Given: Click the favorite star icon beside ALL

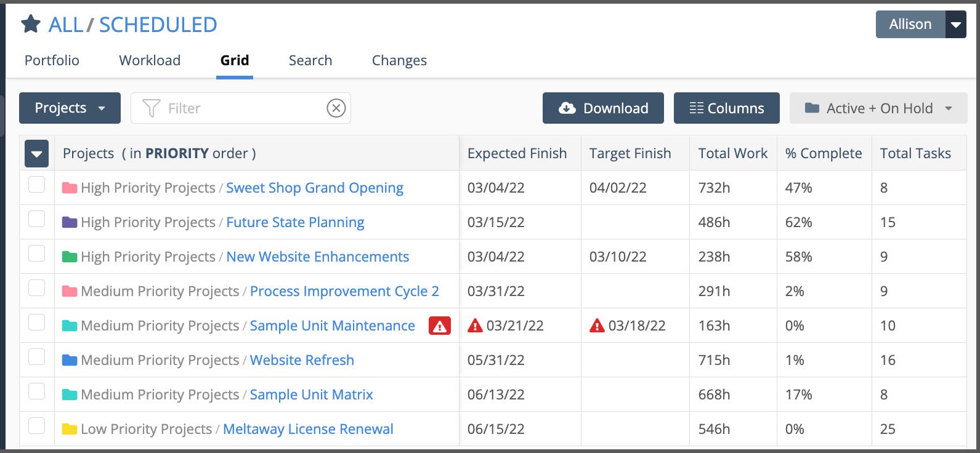Looking at the screenshot, I should (31, 25).
